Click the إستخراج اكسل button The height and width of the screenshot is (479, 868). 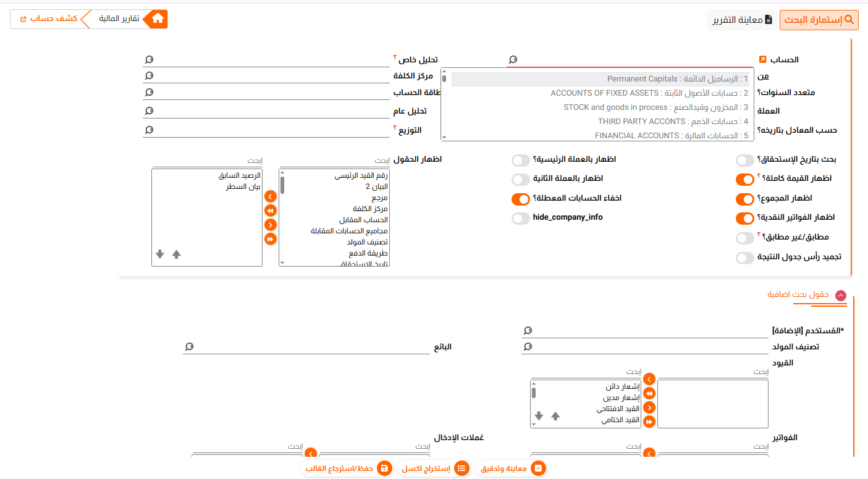point(432,469)
